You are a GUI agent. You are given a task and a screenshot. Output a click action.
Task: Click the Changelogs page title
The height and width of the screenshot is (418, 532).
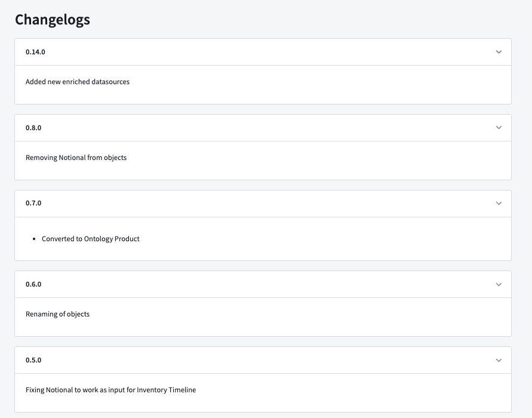[53, 20]
